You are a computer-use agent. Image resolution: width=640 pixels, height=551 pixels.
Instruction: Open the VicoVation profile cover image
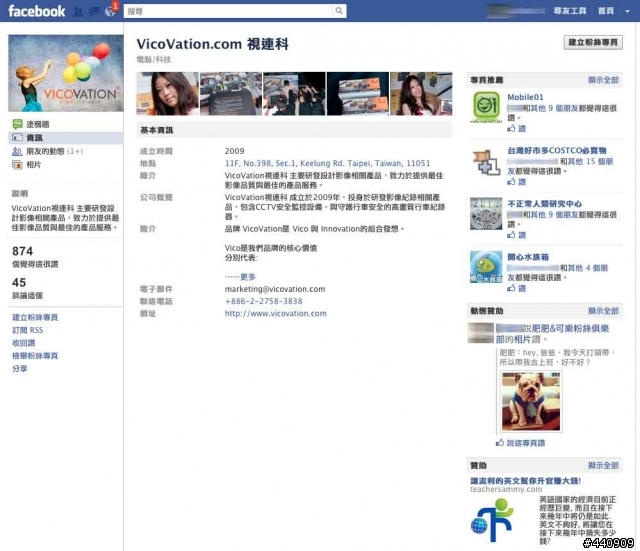(66, 73)
